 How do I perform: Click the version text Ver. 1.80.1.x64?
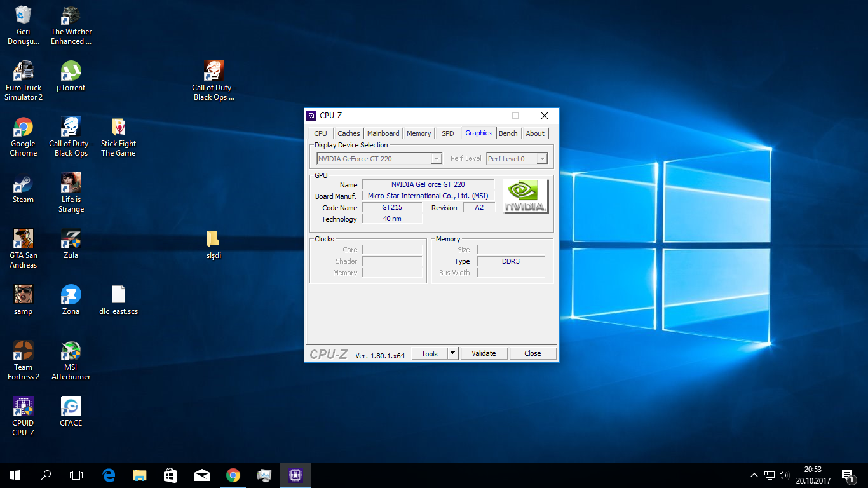point(380,355)
